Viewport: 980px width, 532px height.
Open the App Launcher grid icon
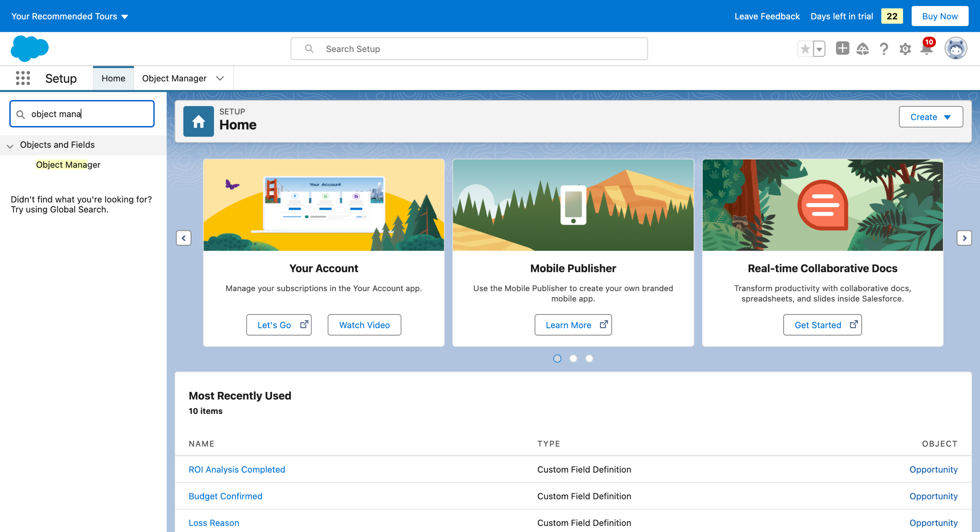pos(23,78)
